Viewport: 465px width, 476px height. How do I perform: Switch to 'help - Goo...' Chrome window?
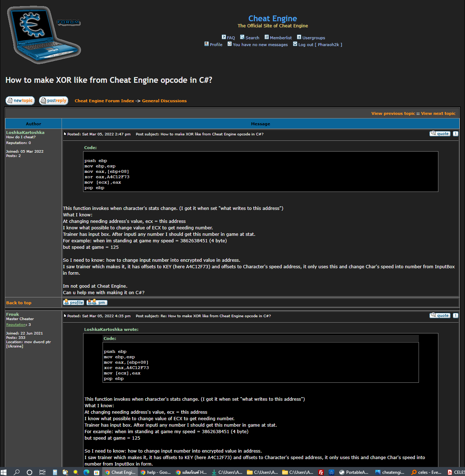(x=156, y=472)
